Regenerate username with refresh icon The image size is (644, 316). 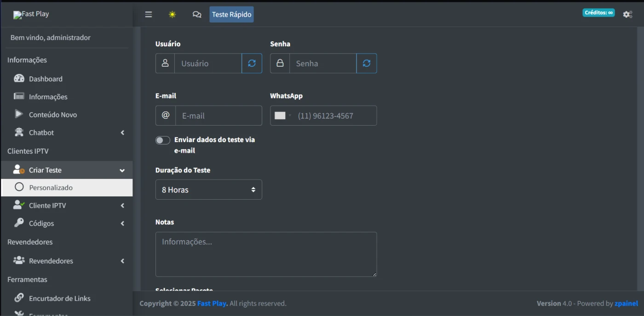tap(252, 63)
